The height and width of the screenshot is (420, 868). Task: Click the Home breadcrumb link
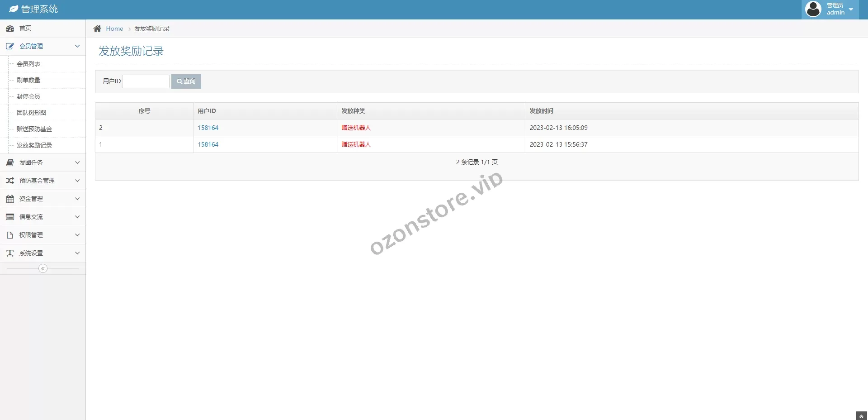click(x=114, y=29)
